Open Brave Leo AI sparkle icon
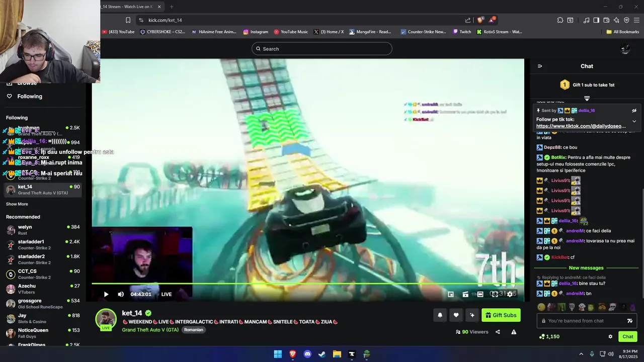This screenshot has height=362, width=644. pyautogui.click(x=616, y=20)
